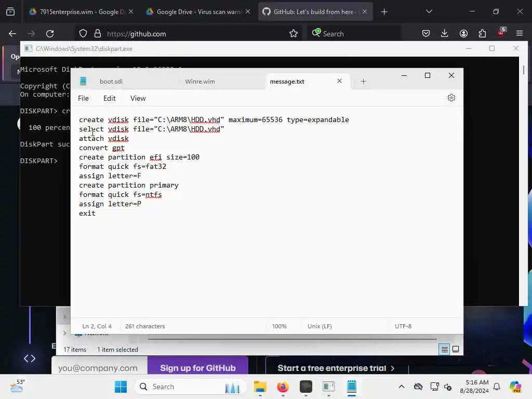Switch to the Winre.wim tab
Image resolution: width=532 pixels, height=399 pixels.
(x=200, y=82)
